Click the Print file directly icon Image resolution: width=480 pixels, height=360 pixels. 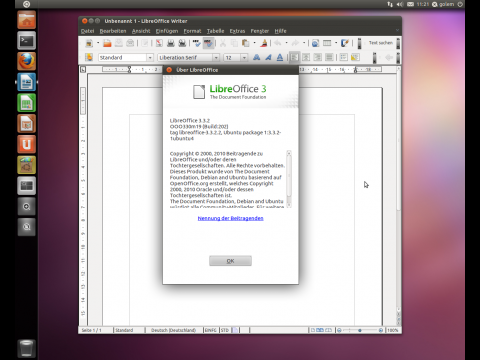[x=171, y=43]
